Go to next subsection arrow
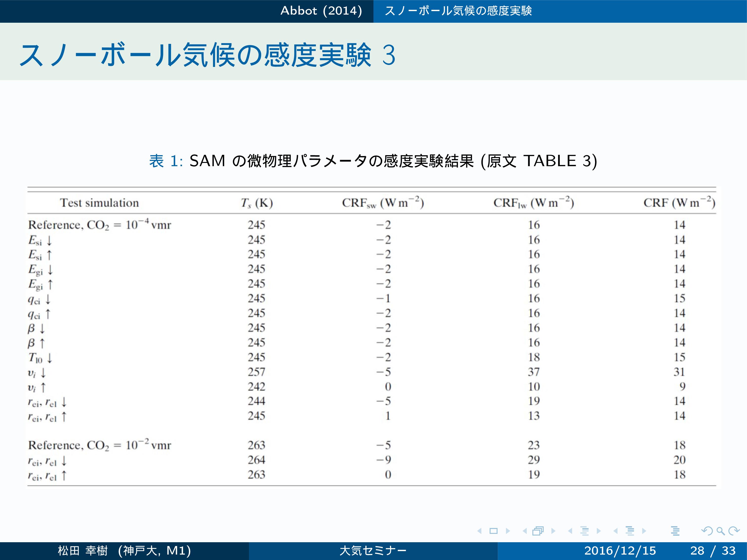The image size is (747, 560). (x=598, y=531)
